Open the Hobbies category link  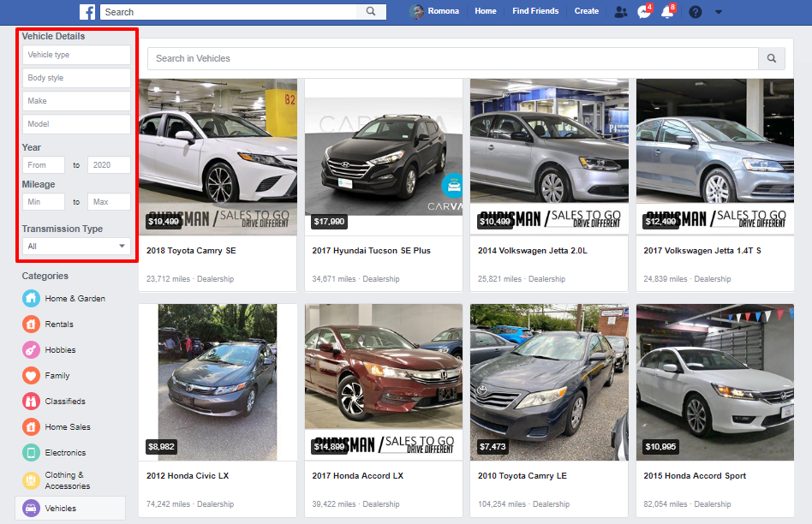click(x=60, y=350)
